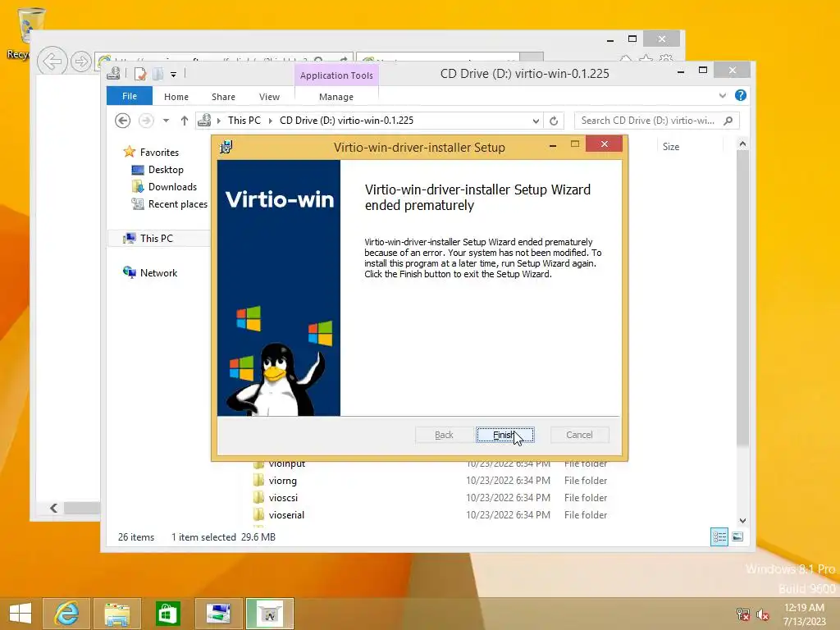Viewport: 840px width, 630px height.
Task: Click the installer taskbar button
Action: 269,614
